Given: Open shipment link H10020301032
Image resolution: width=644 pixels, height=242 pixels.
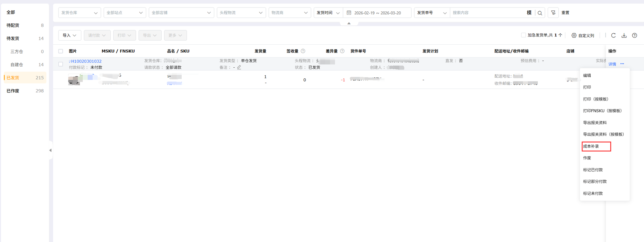Looking at the screenshot, I should pos(86,61).
